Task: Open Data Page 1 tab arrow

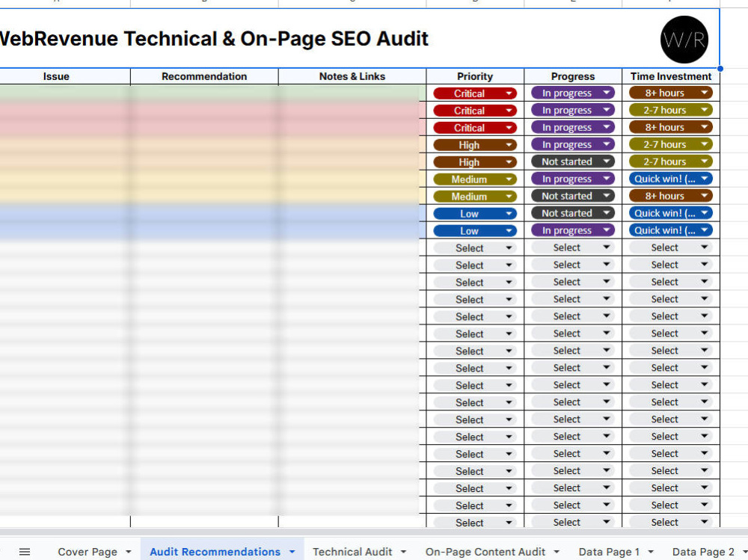Action: pos(650,552)
